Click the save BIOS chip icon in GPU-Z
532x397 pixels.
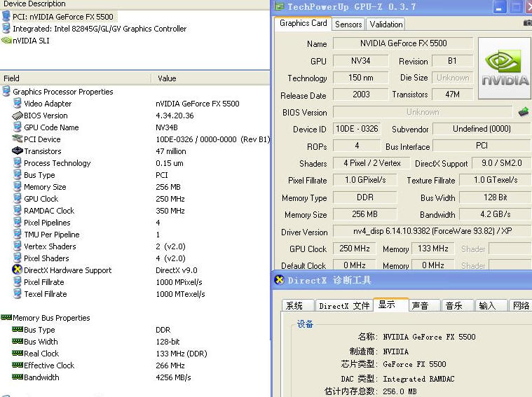[524, 111]
